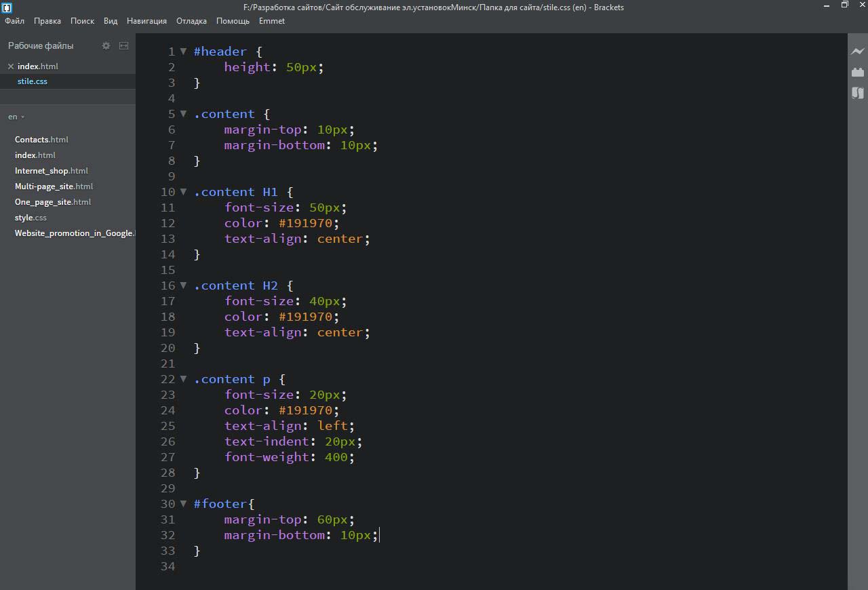Open the Файл menu
Image resolution: width=868 pixels, height=590 pixels.
click(x=14, y=21)
